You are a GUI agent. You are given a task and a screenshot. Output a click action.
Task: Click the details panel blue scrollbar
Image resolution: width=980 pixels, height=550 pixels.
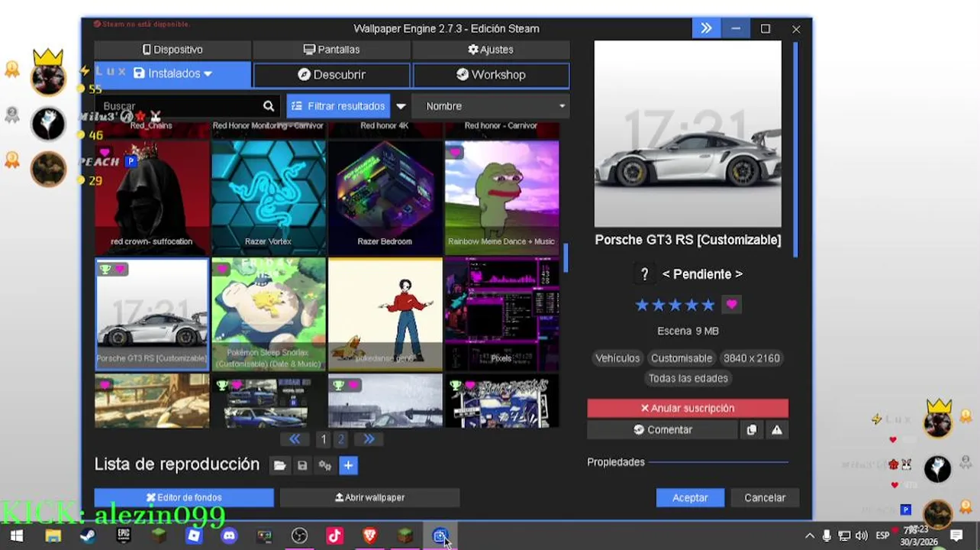(x=795, y=149)
